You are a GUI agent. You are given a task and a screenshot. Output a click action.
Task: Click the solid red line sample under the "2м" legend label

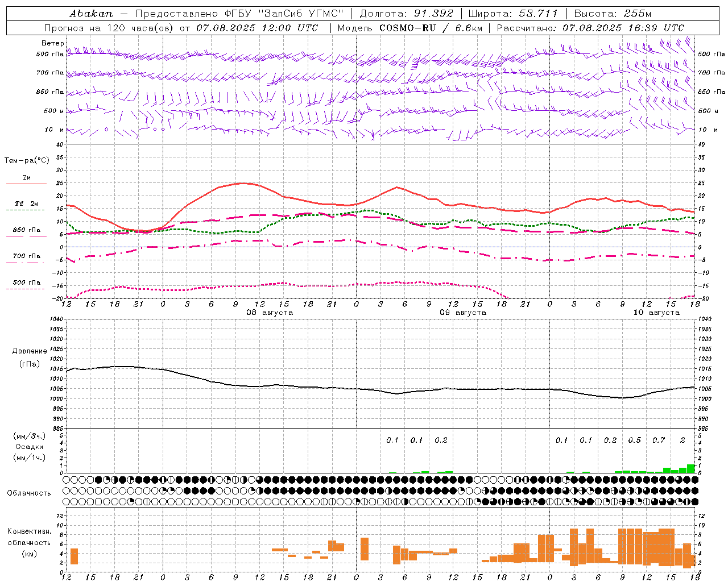26,184
